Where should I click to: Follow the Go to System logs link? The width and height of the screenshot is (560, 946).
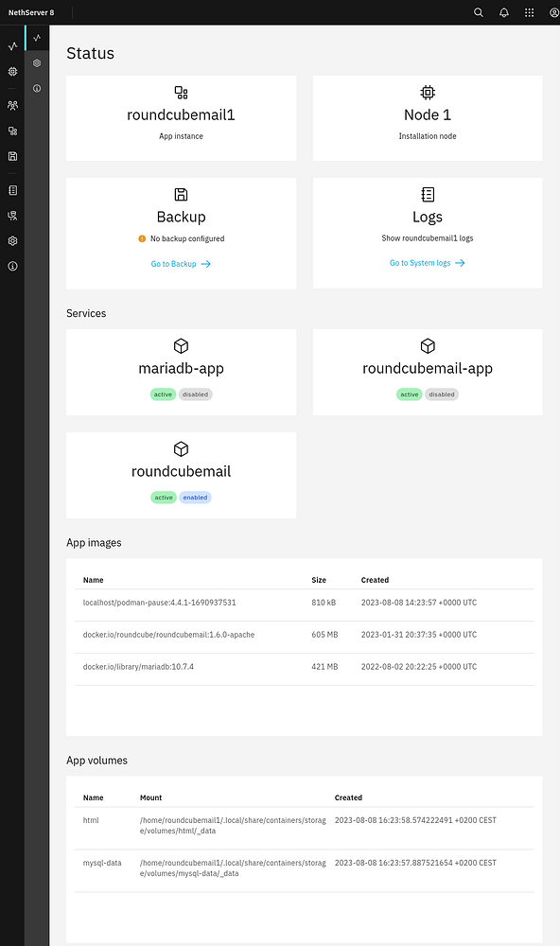pyautogui.click(x=428, y=263)
